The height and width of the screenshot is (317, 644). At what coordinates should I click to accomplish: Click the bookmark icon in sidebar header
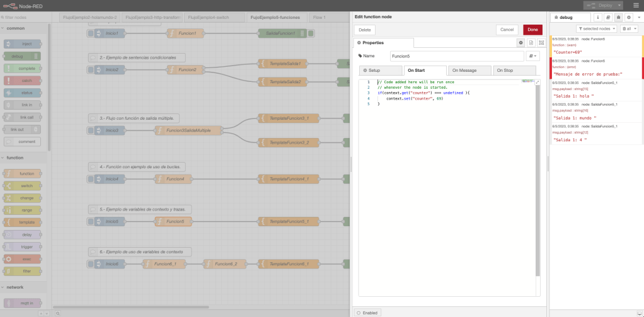[x=608, y=18]
